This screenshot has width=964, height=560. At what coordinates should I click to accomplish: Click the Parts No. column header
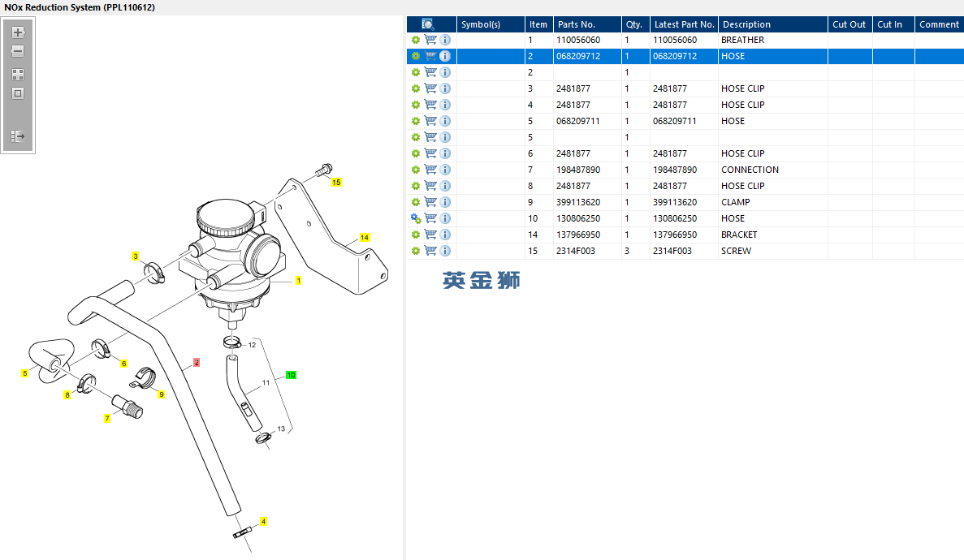click(577, 24)
